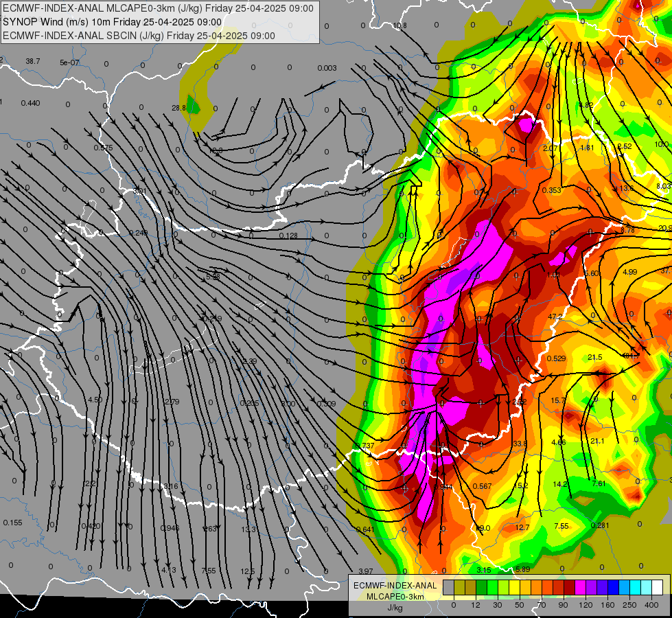
Task: Click the 0.353 value on the map
Action: tap(552, 190)
